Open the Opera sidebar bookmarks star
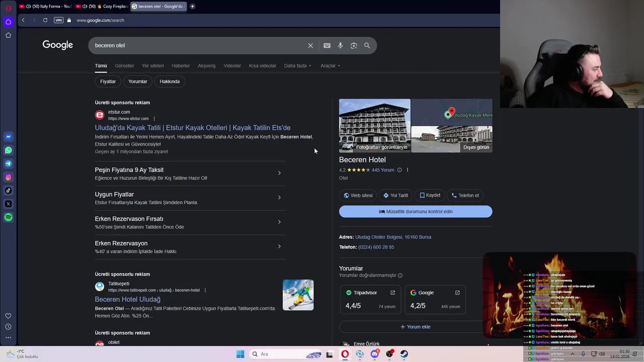644x362 pixels. tap(8, 35)
